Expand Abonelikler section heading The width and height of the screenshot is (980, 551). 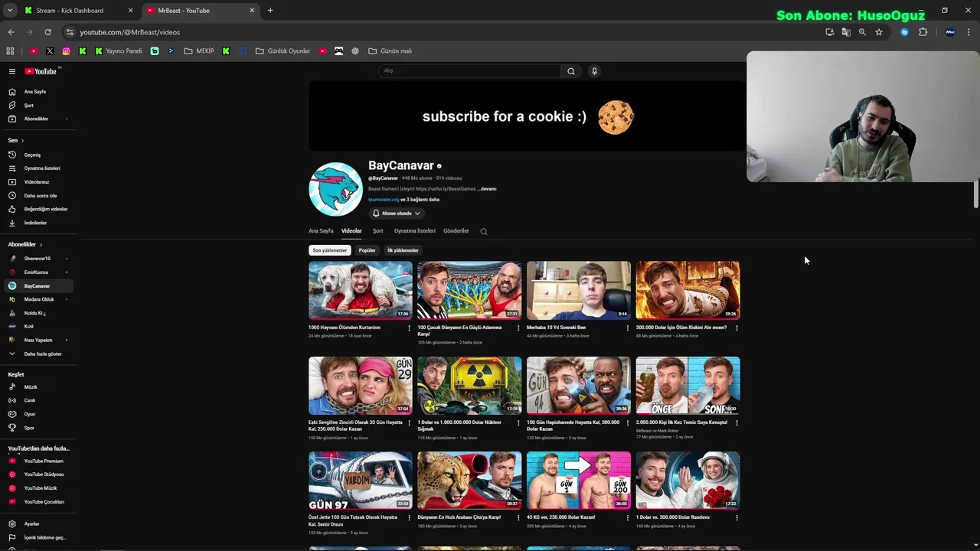(25, 244)
